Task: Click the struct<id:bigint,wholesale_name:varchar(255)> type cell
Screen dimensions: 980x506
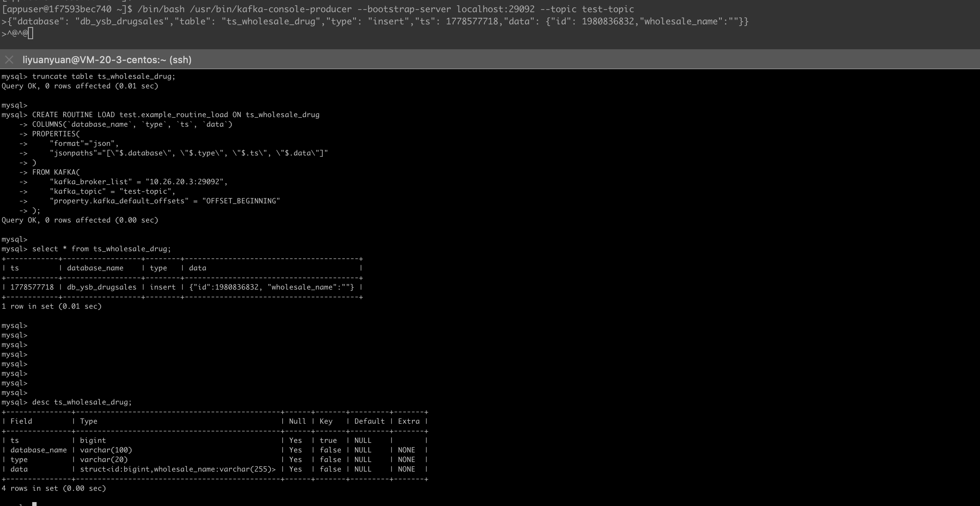Action: pyautogui.click(x=178, y=469)
